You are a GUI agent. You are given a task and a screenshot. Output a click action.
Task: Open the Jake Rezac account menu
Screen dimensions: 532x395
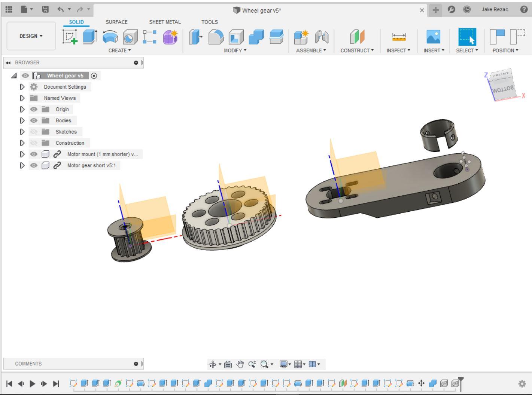(495, 9)
